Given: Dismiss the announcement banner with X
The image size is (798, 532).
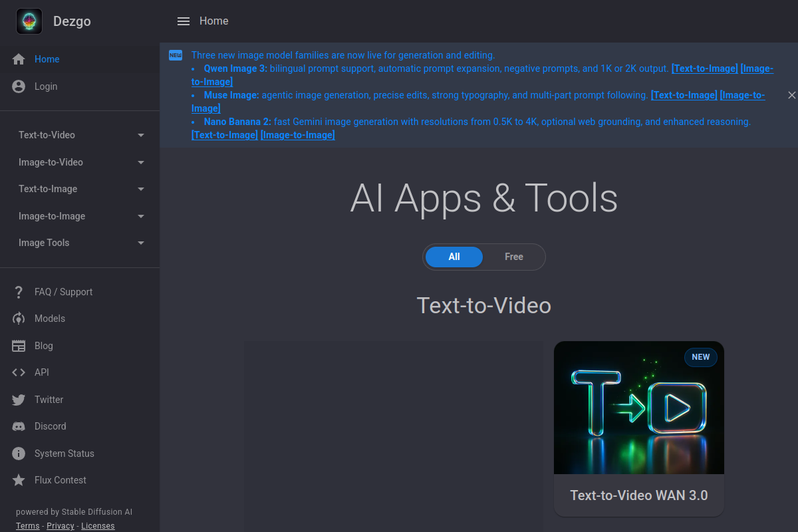Looking at the screenshot, I should click(x=791, y=95).
